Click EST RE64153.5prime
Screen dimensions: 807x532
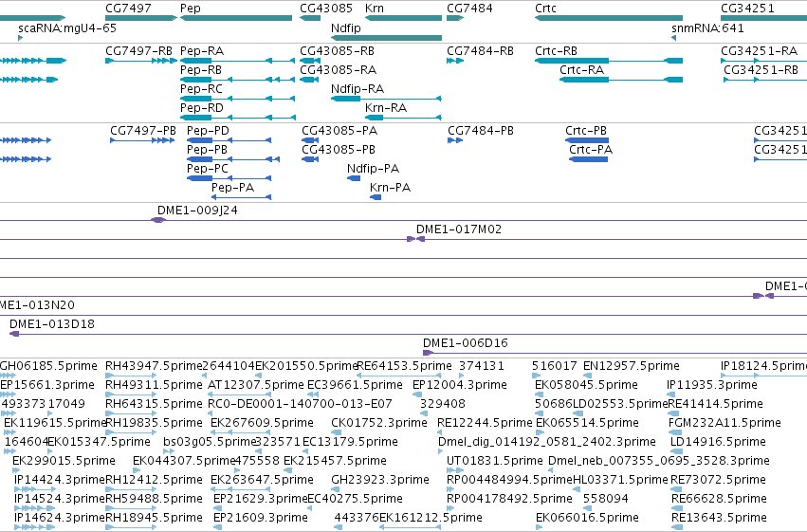pos(405,366)
